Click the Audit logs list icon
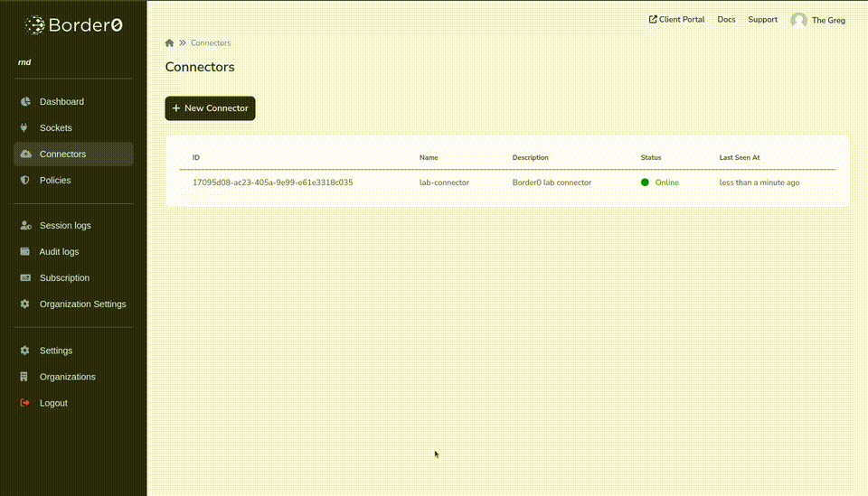This screenshot has height=496, width=868. 25,251
